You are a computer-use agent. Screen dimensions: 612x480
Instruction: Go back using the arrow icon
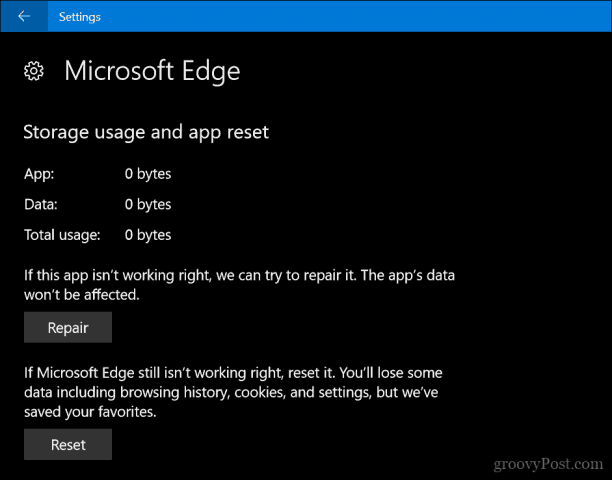[x=24, y=16]
